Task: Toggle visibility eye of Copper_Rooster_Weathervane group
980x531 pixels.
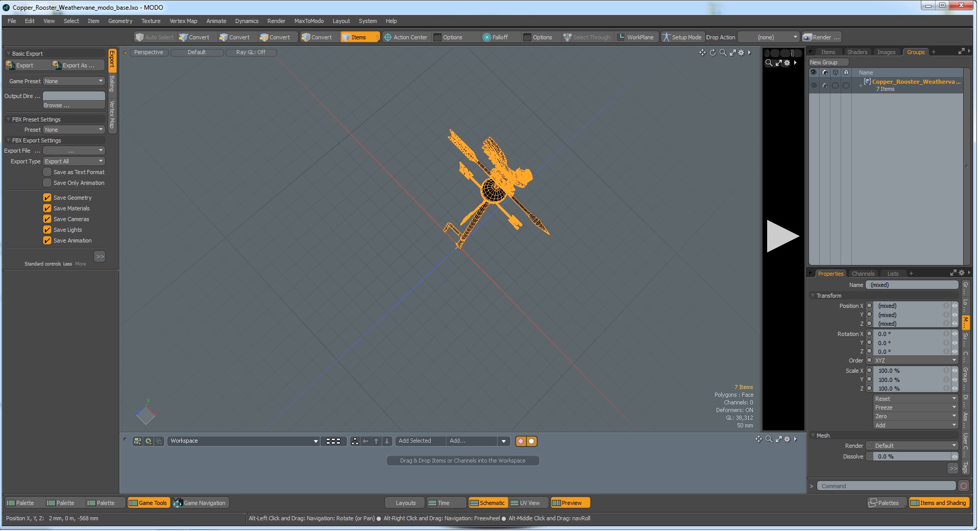Action: [814, 85]
